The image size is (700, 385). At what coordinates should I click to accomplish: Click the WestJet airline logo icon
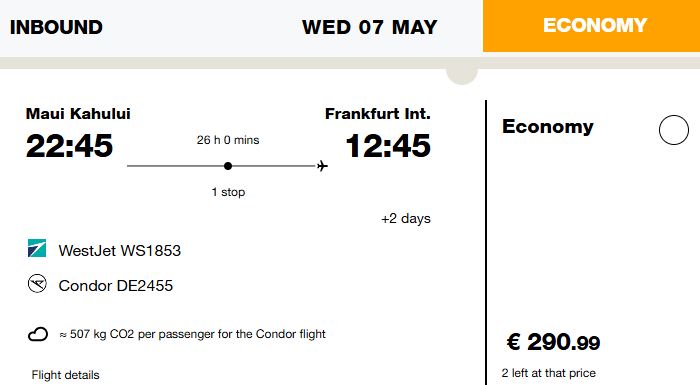coord(37,248)
